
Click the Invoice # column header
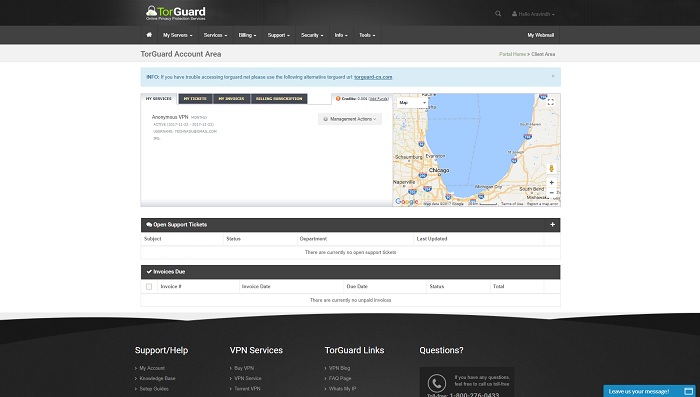point(171,287)
